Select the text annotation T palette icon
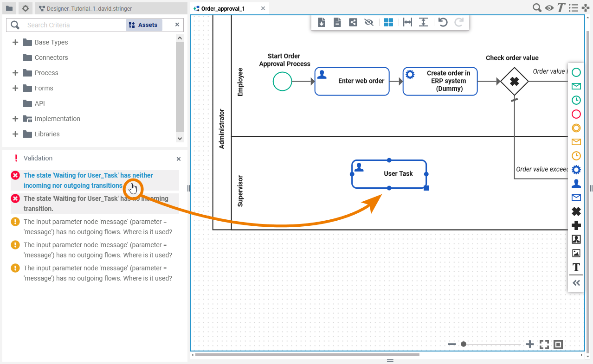593x364 pixels. [576, 267]
